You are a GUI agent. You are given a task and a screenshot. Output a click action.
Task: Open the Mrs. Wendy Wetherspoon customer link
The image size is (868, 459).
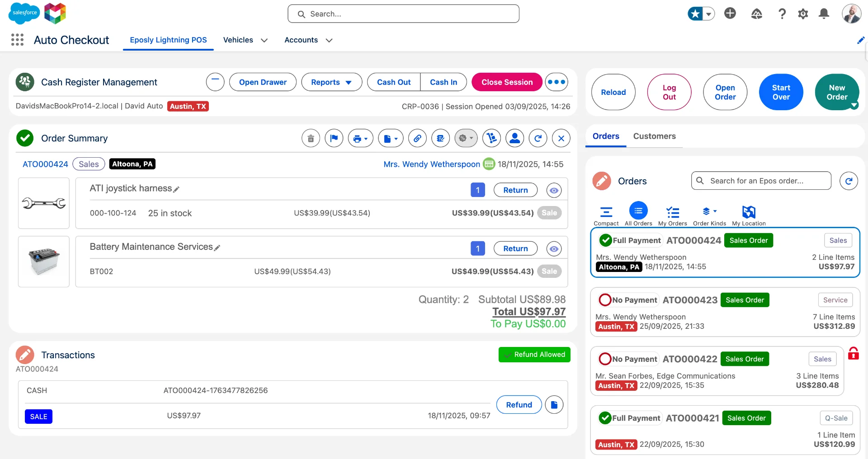(431, 164)
